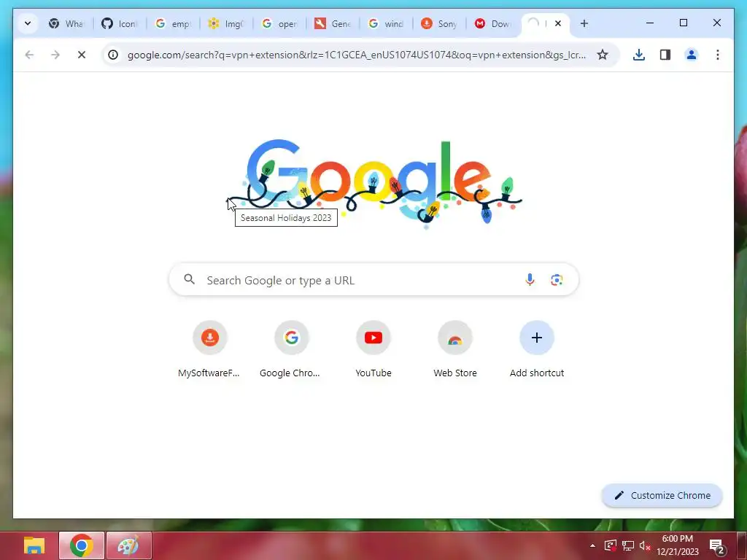Viewport: 747px width, 560px height.
Task: Open the notification center icon
Action: 716,547
